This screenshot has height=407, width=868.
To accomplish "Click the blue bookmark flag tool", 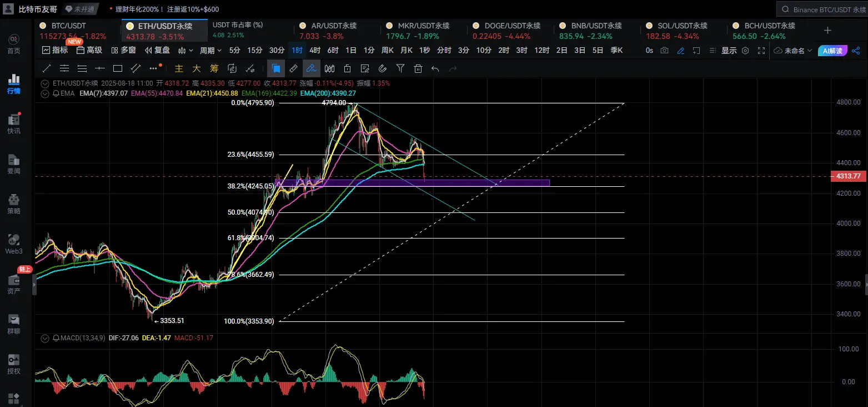I will click(276, 69).
